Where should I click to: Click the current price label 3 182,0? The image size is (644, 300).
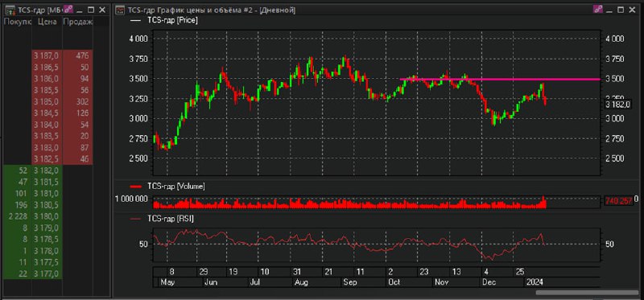pos(619,105)
